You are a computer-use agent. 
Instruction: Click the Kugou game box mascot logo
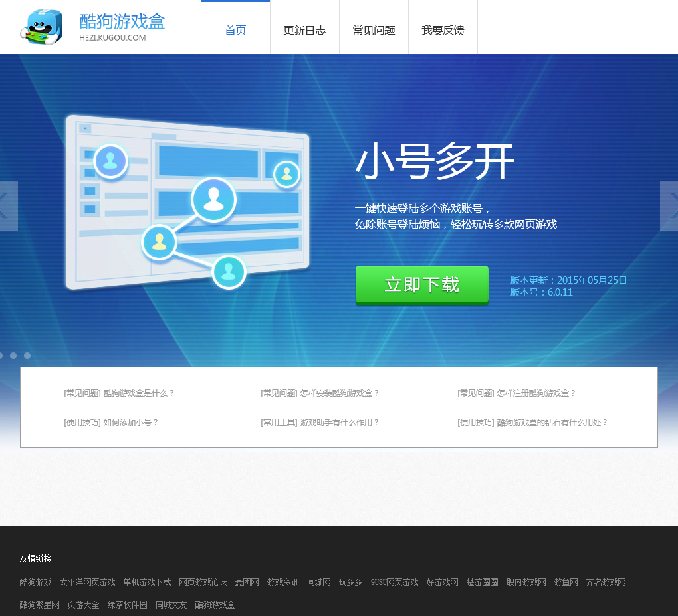pyautogui.click(x=41, y=27)
